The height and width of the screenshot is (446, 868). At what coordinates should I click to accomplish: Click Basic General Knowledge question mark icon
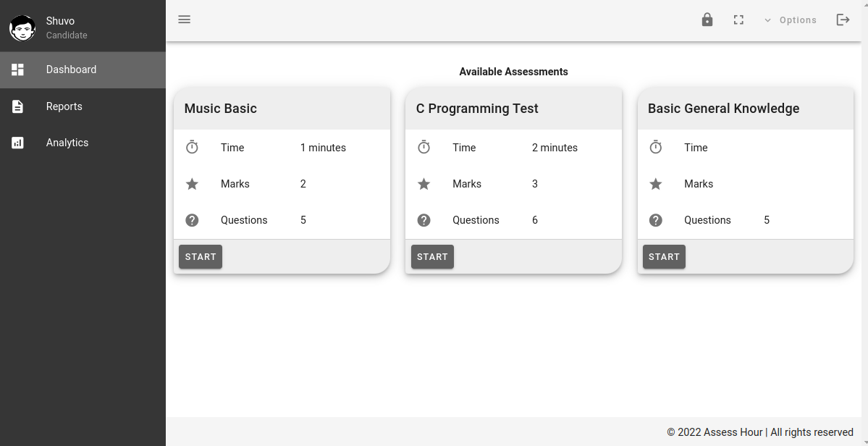coord(655,220)
